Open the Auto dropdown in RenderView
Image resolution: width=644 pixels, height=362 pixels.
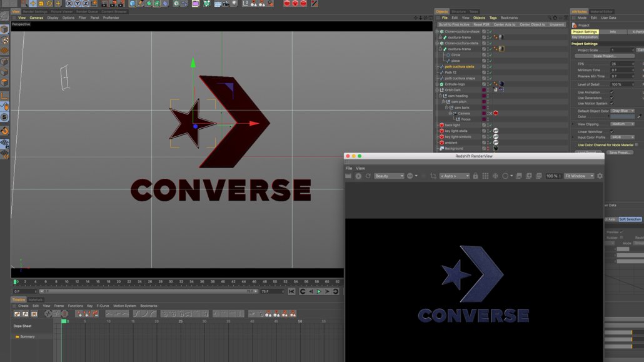click(455, 176)
